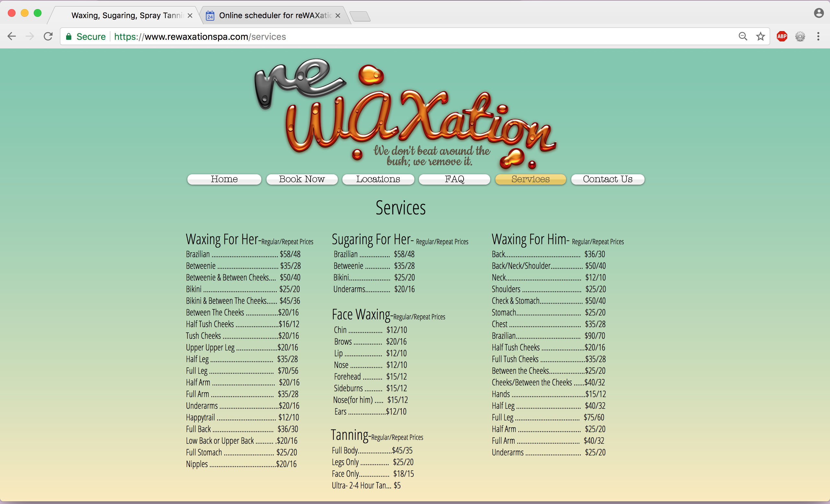Click the Full Body $45/35 tanning row
This screenshot has width=830, height=504.
pos(372,451)
